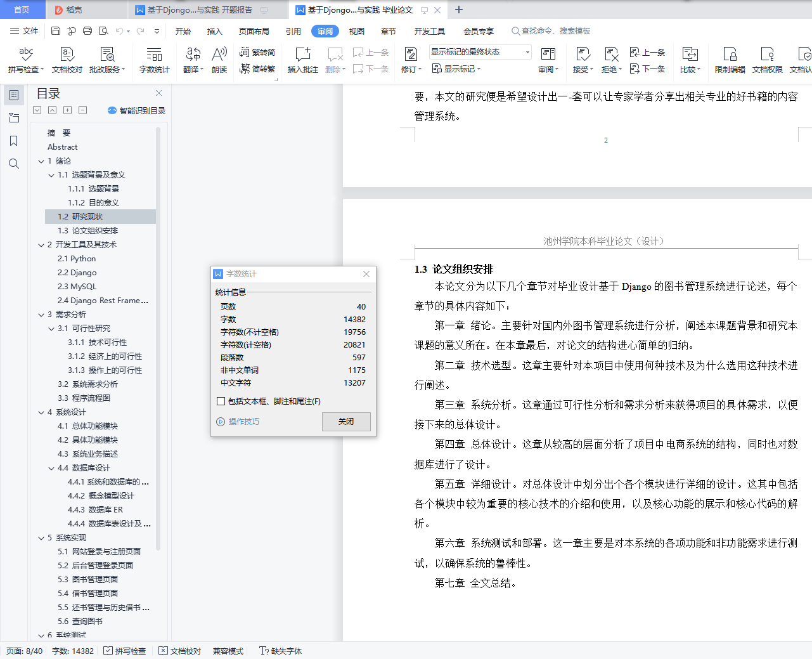812x659 pixels.
Task: Go to the 首页 home tab
Action: click(x=22, y=10)
